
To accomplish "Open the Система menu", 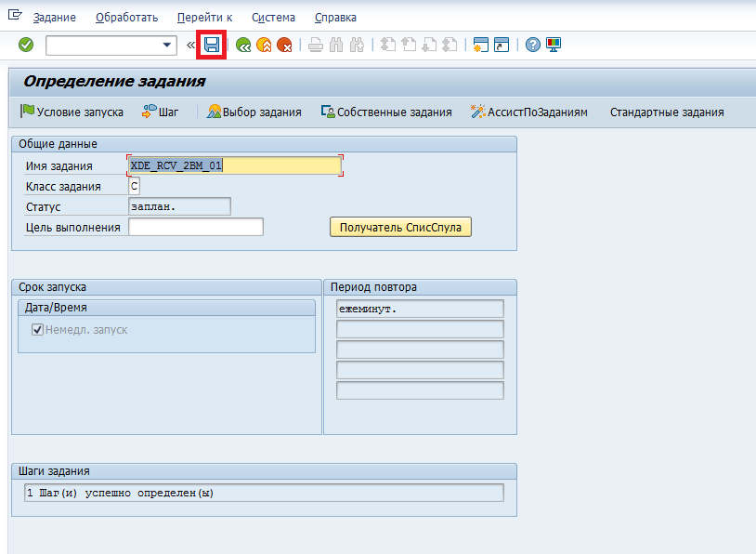I will [273, 18].
